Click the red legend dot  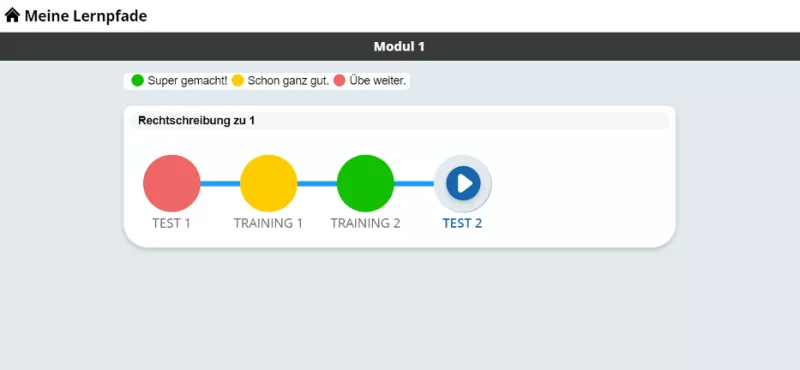pos(339,81)
